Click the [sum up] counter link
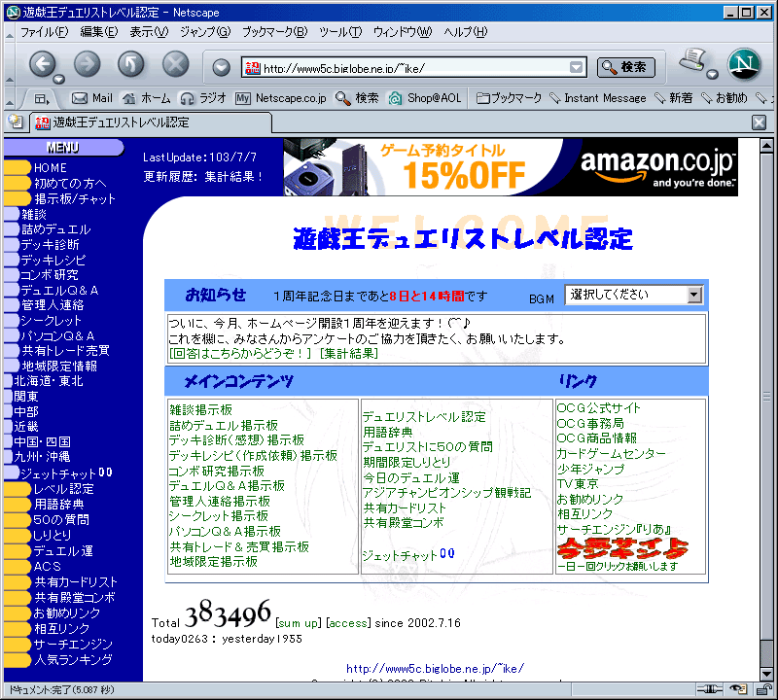This screenshot has width=778, height=700. coord(299,622)
